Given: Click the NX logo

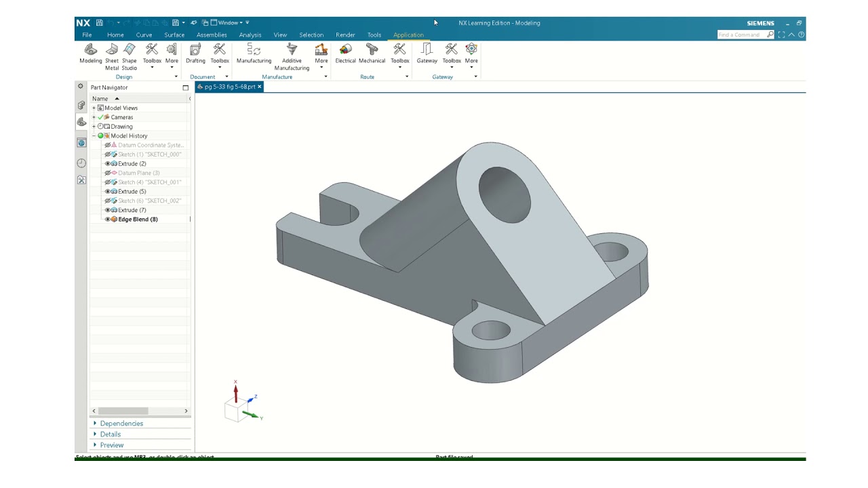Looking at the screenshot, I should (83, 23).
